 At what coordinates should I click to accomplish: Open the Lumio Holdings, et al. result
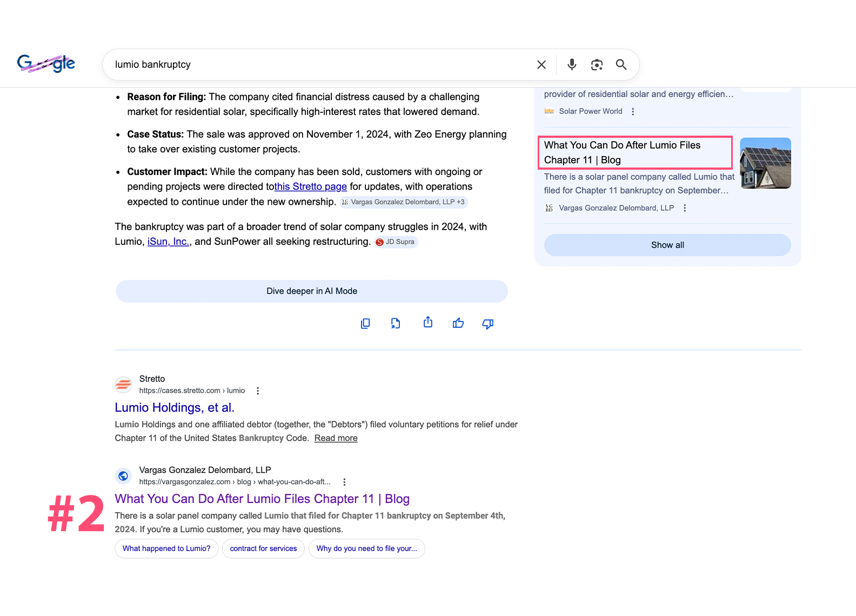pyautogui.click(x=175, y=407)
